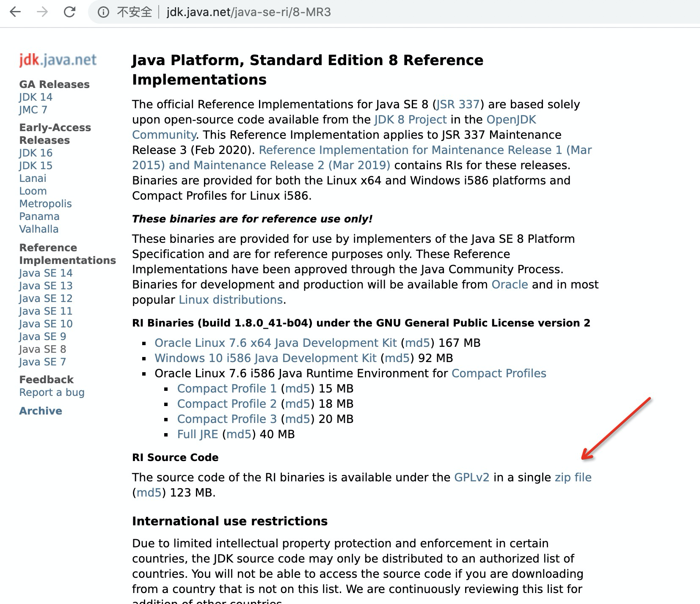Image resolution: width=700 pixels, height=604 pixels.
Task: Open JDK 14 GA release
Action: [36, 97]
